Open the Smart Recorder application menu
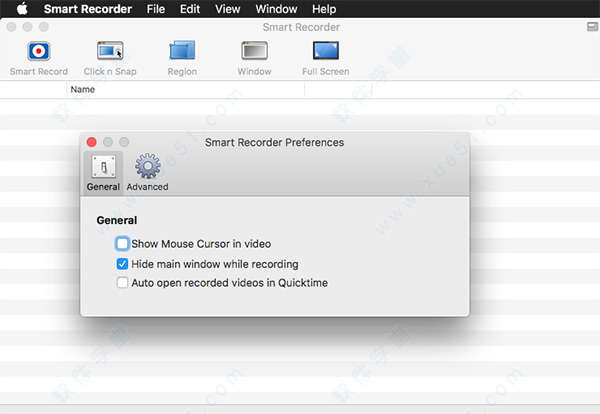Screen dimensions: 600x414 click(88, 9)
